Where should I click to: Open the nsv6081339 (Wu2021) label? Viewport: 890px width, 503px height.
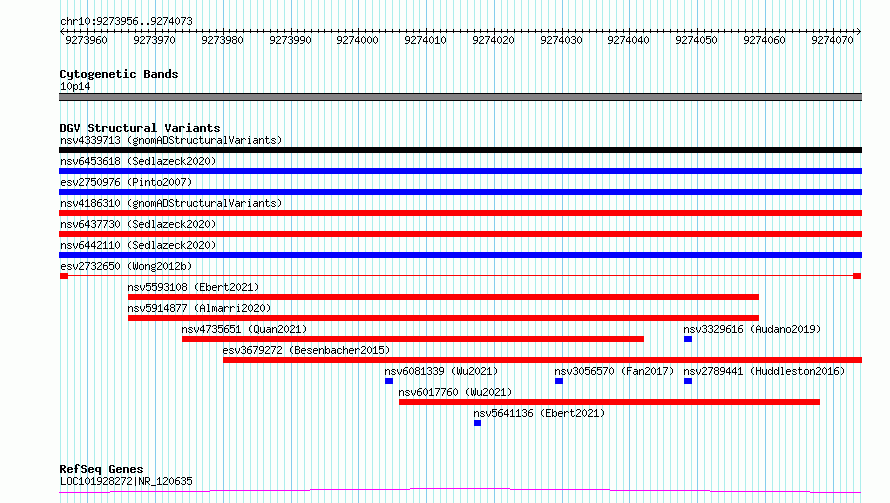[x=441, y=371]
